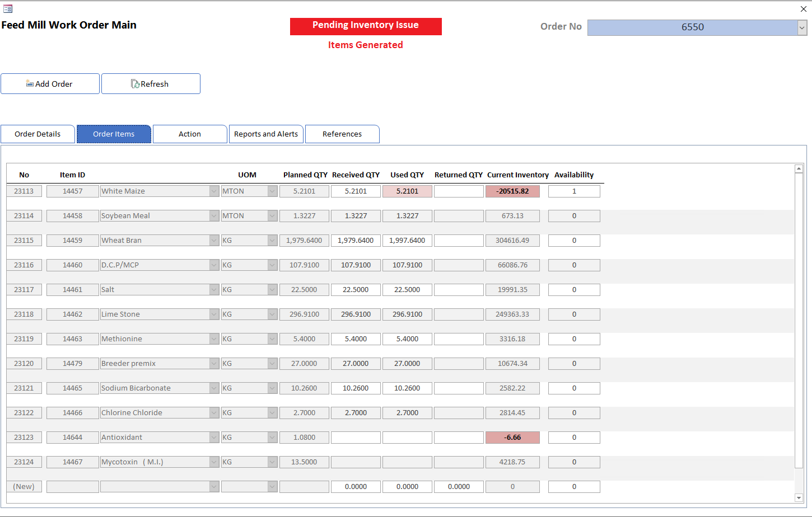The width and height of the screenshot is (812, 517).
Task: Click the Planned QTY 13.5000 for Mycotoxin
Action: pos(304,462)
